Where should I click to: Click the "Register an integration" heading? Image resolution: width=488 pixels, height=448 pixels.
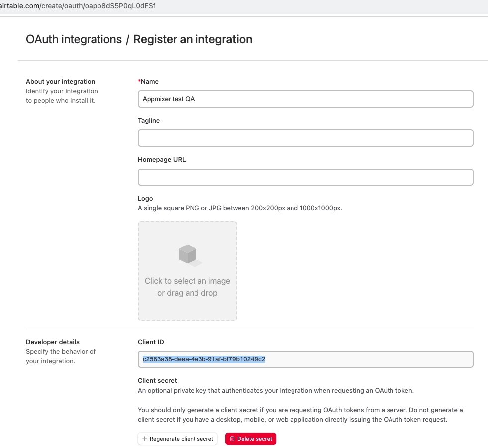coord(193,39)
